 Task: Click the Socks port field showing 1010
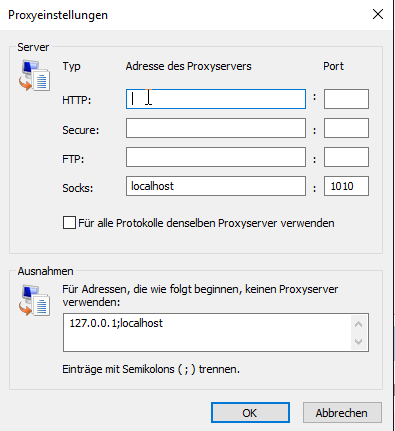point(346,186)
